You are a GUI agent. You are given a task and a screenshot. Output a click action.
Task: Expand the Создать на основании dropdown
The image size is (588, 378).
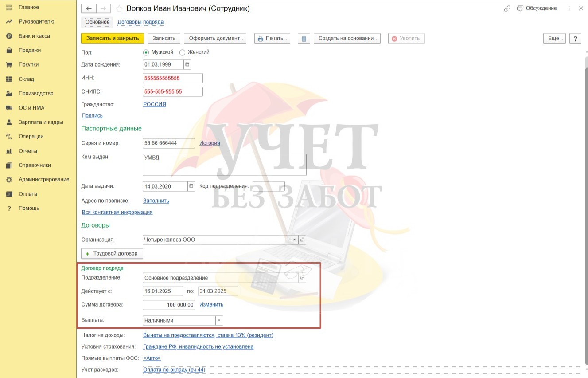(x=347, y=39)
